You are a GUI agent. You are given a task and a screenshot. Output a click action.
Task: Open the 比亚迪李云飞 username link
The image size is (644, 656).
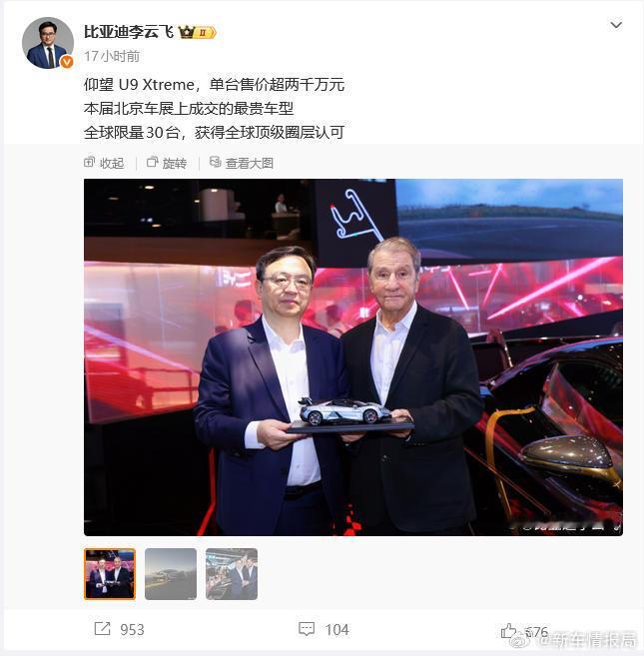129,32
